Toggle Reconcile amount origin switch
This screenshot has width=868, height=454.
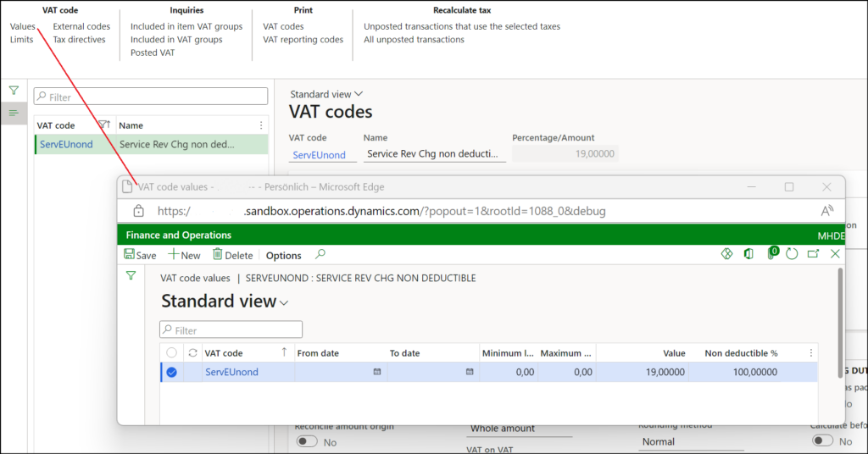click(x=307, y=442)
